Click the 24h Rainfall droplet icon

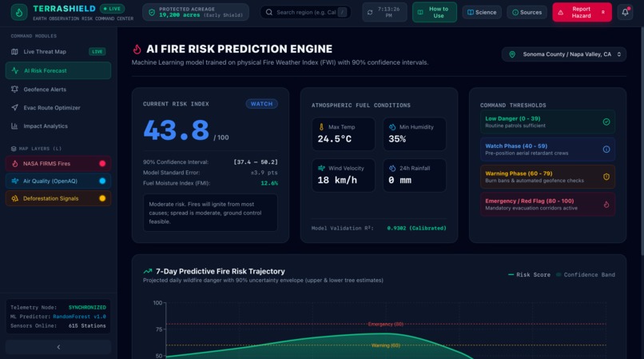[392, 168]
